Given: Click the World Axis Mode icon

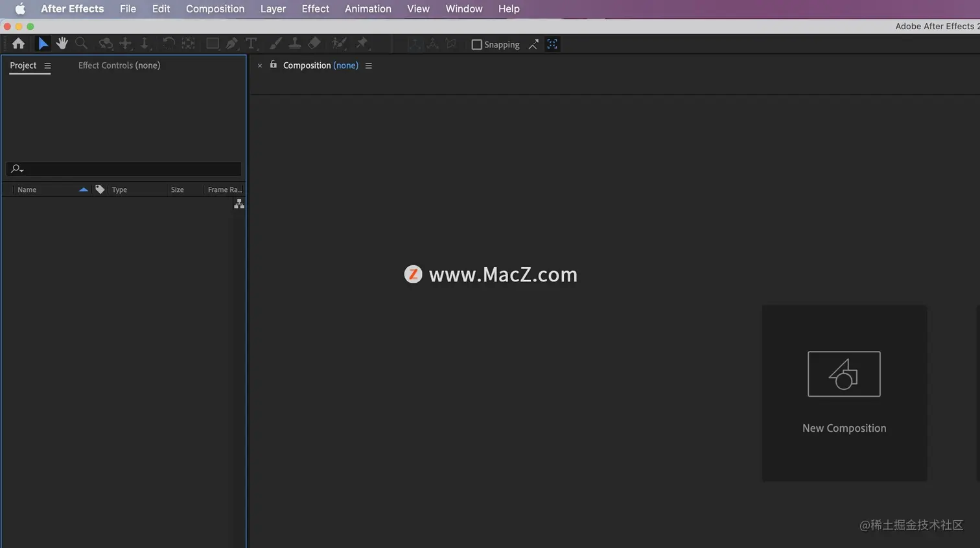Looking at the screenshot, I should (x=432, y=44).
